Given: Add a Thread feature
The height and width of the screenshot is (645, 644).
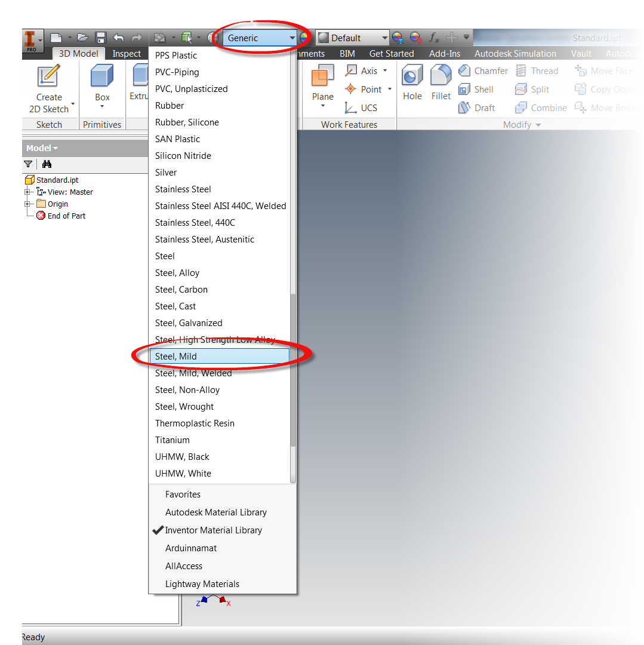Looking at the screenshot, I should 537,70.
